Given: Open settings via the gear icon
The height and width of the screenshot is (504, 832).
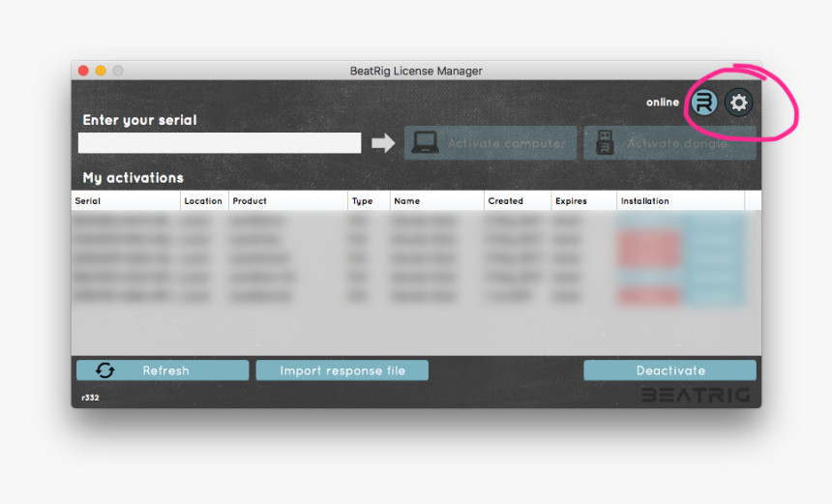Looking at the screenshot, I should tap(738, 102).
